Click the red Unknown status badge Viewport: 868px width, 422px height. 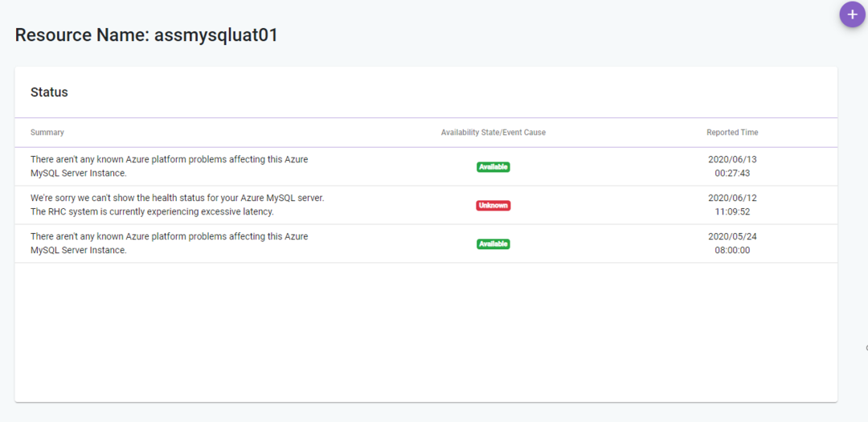(x=493, y=206)
